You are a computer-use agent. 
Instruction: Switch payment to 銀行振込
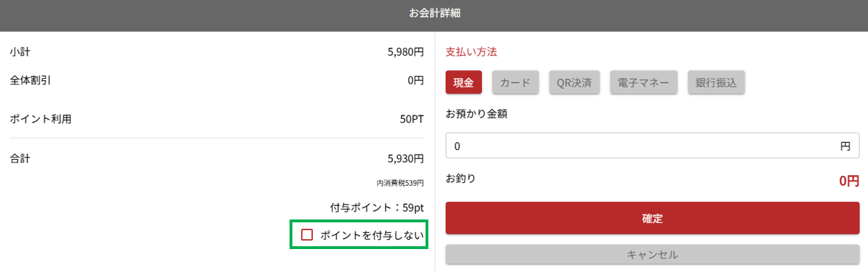click(x=716, y=82)
